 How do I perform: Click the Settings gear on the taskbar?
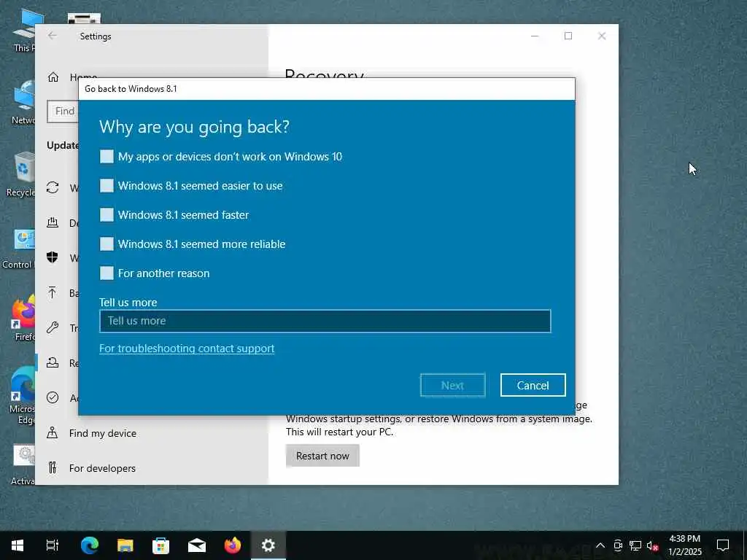coord(268,545)
